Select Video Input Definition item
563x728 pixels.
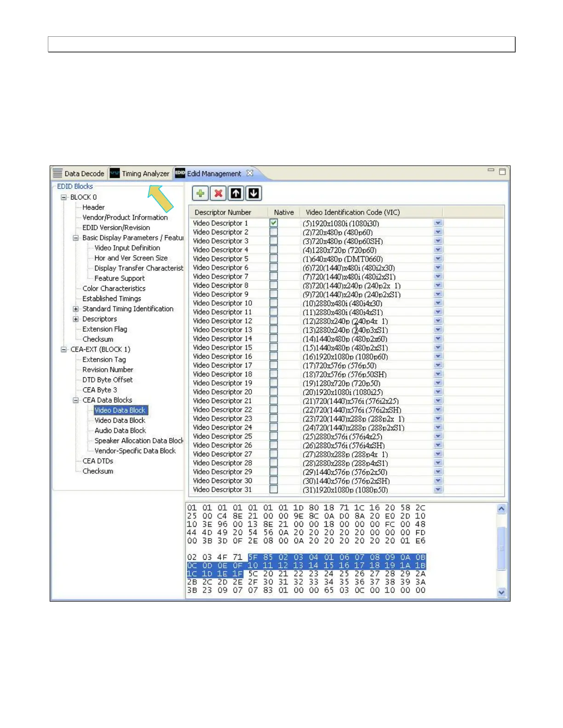tap(127, 248)
